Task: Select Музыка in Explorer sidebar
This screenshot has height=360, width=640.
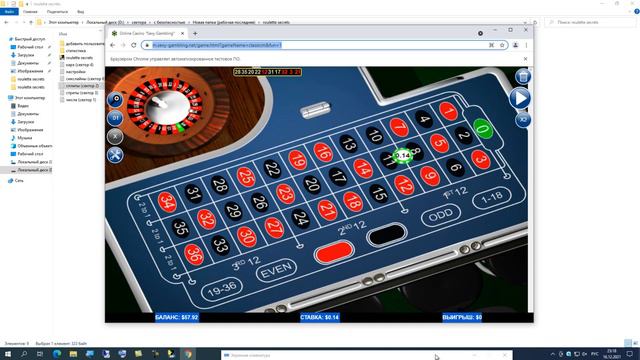Action: pyautogui.click(x=24, y=138)
